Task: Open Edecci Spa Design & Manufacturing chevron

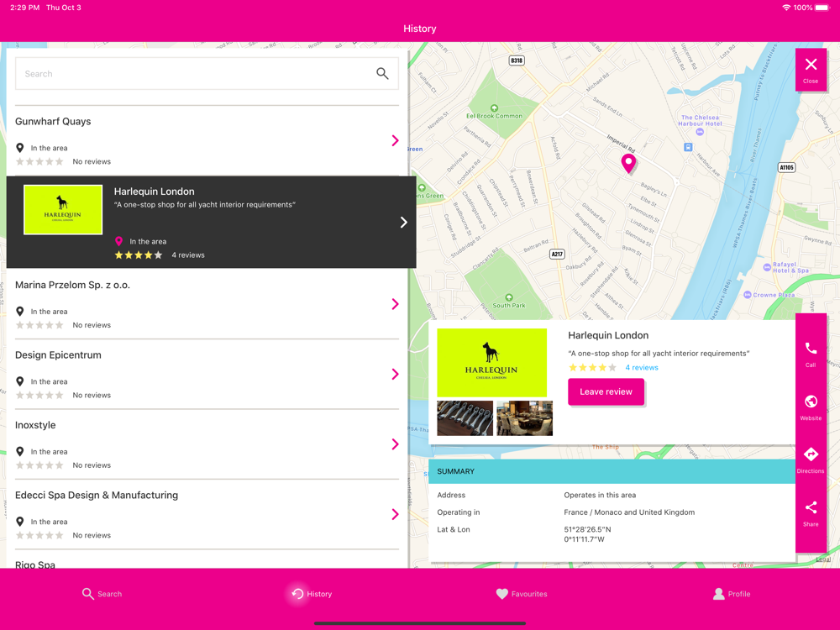Action: click(x=395, y=514)
